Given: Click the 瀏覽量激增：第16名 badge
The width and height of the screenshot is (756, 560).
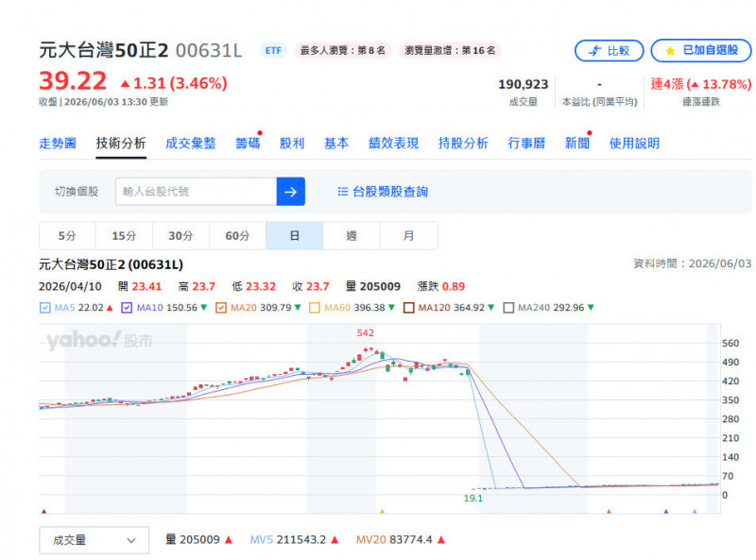Looking at the screenshot, I should [x=450, y=50].
